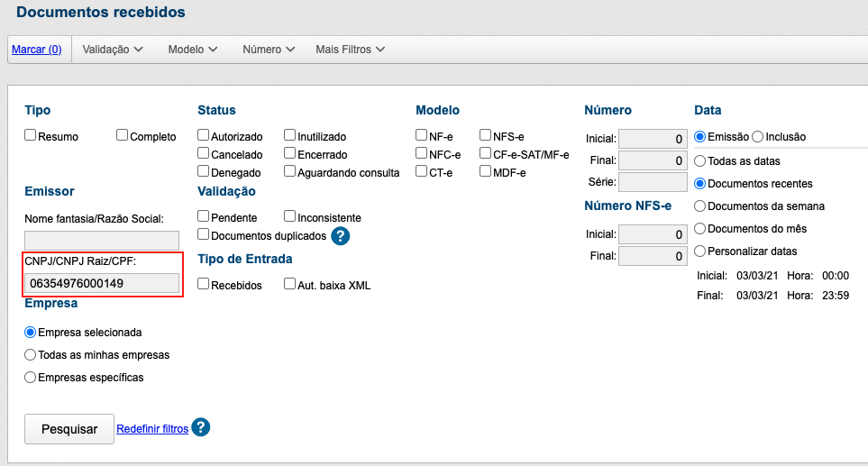Check the CF-e-SAT/MF-e checkbox
The image size is (868, 466).
(x=486, y=153)
